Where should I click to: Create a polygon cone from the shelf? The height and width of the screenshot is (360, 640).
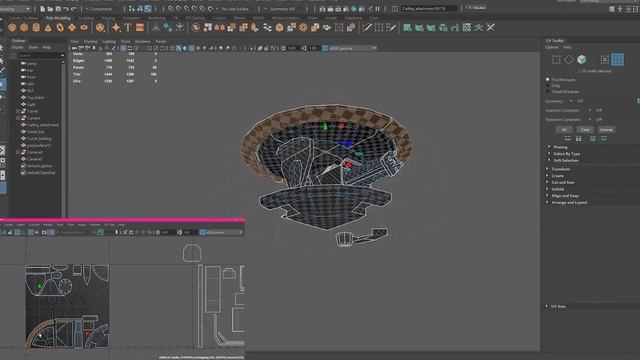point(48,27)
